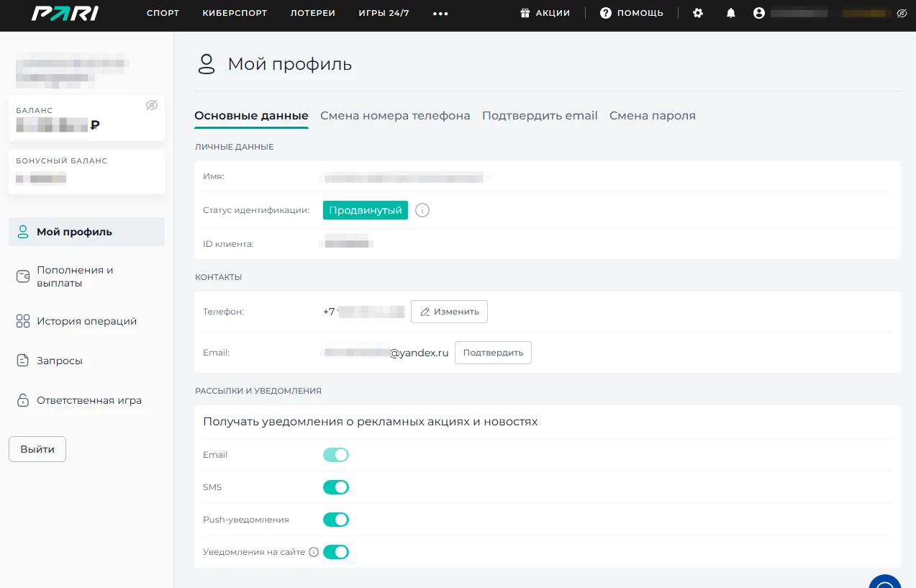Switch off Уведомления на сайте toggle
Viewport: 916px width, 588px height.
[x=336, y=552]
